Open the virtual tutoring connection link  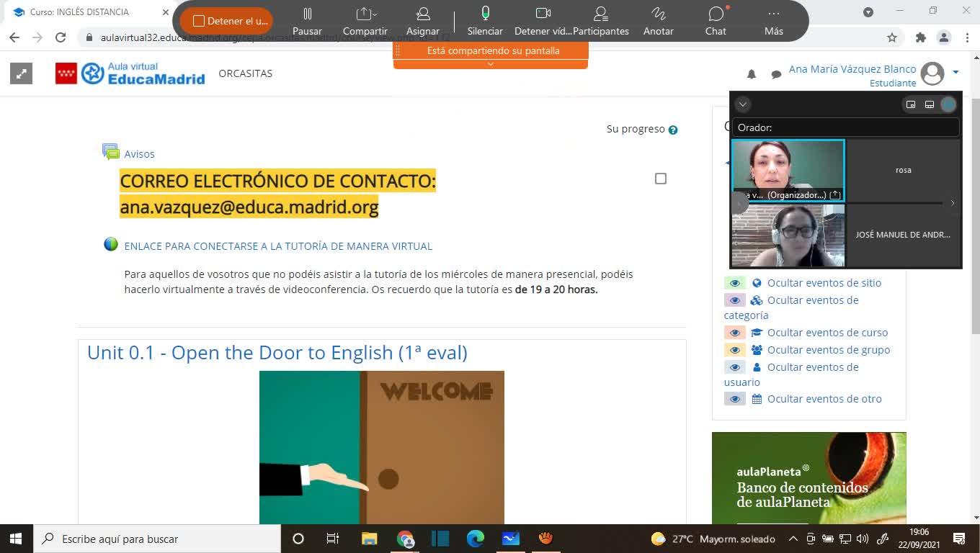[x=278, y=246]
